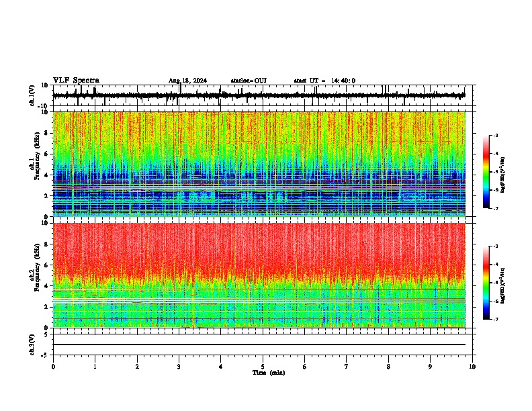Viewport: 532px width, 411px height.
Task: Click the "4" tick on ch.2 frequency axis
Action: click(x=47, y=286)
